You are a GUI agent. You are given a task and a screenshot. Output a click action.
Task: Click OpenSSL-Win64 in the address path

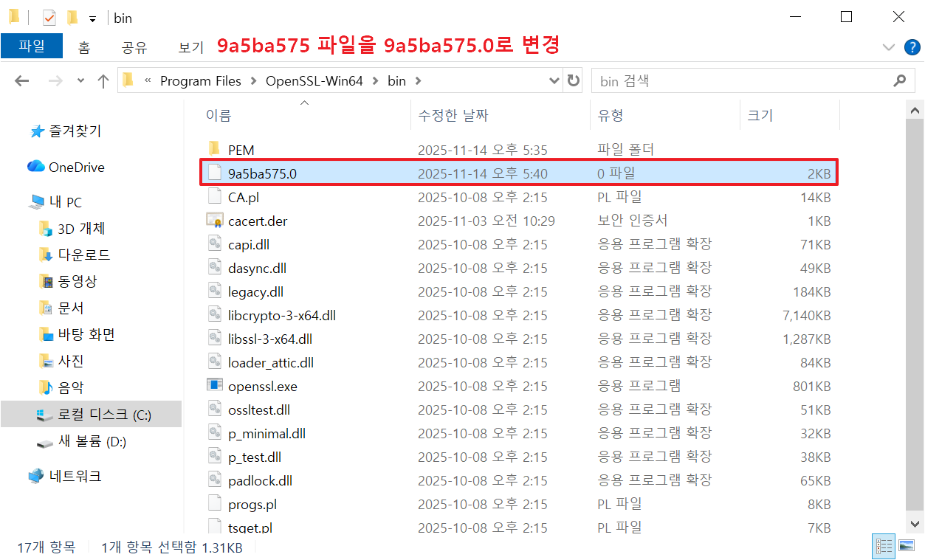pos(314,81)
